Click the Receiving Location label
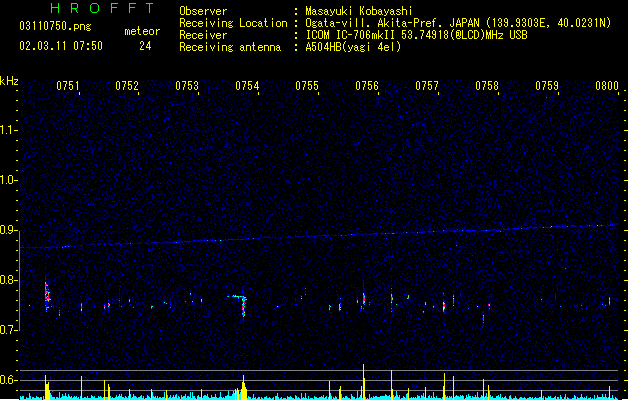This screenshot has width=629, height=400. point(233,23)
